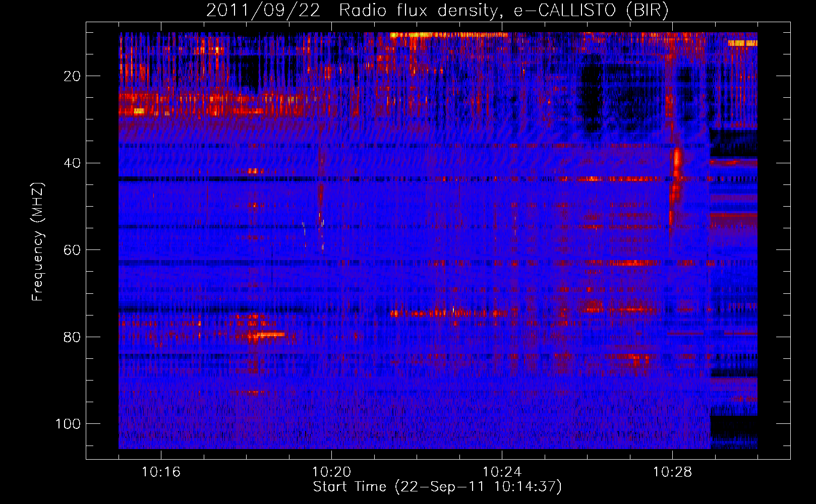
Task: Click the 10:28 time tick label
Action: [x=672, y=472]
